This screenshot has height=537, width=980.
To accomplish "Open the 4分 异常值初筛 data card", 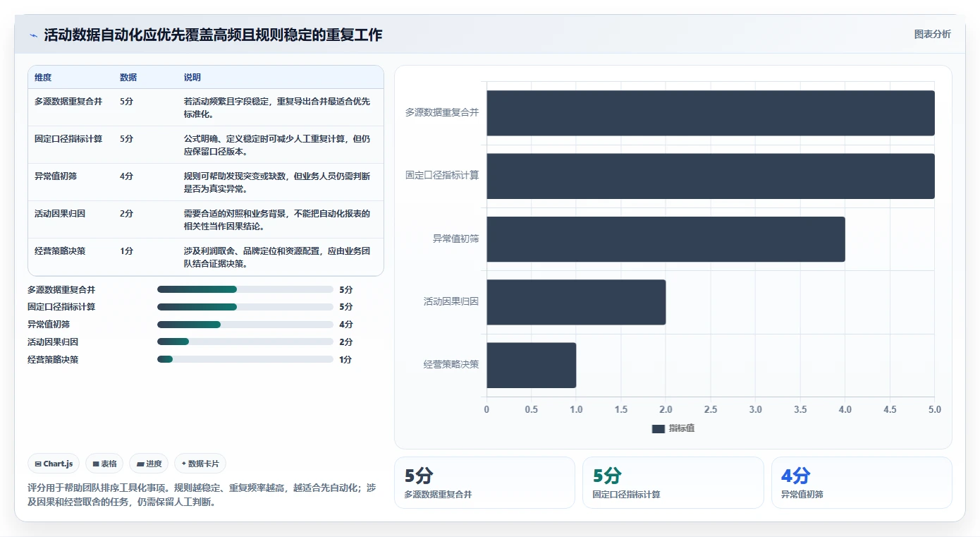I will [862, 483].
